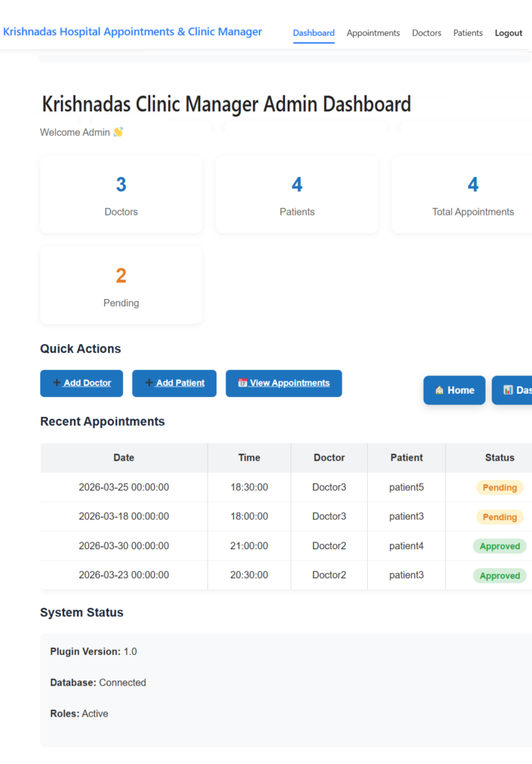
Task: Click the Date column header
Action: click(124, 457)
